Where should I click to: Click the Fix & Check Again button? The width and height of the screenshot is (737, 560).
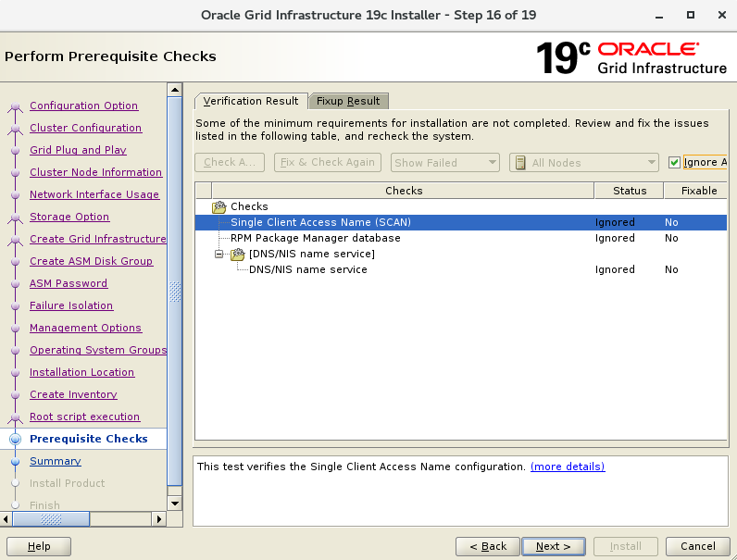328,163
